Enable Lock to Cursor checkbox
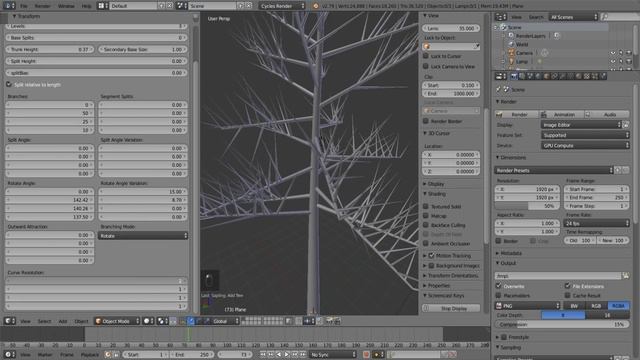This screenshot has width=640, height=360. (426, 56)
